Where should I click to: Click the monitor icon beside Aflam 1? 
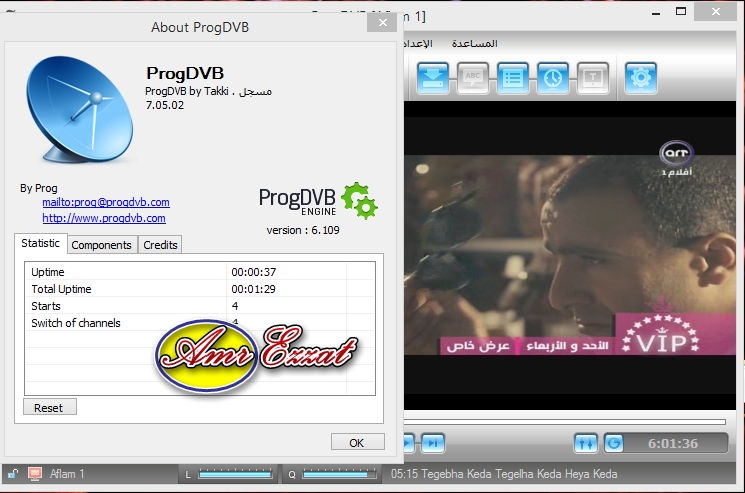(x=35, y=474)
